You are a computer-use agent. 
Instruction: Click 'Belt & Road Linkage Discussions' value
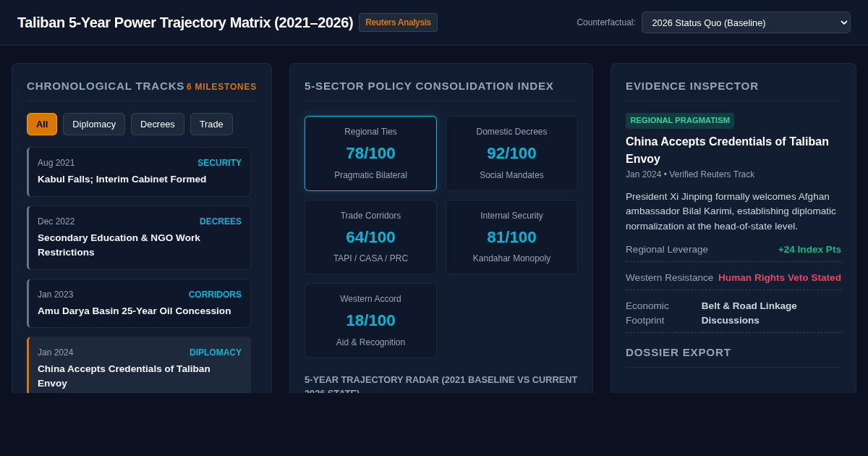pyautogui.click(x=749, y=313)
